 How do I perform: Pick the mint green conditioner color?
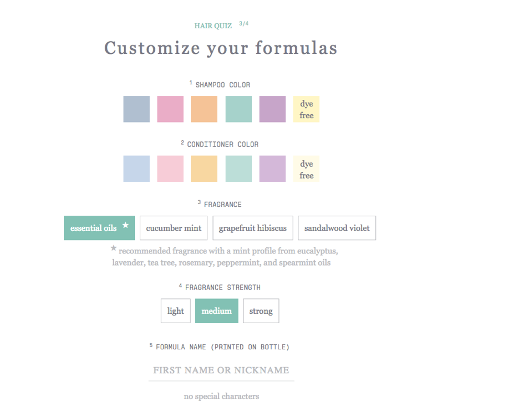coord(238,169)
